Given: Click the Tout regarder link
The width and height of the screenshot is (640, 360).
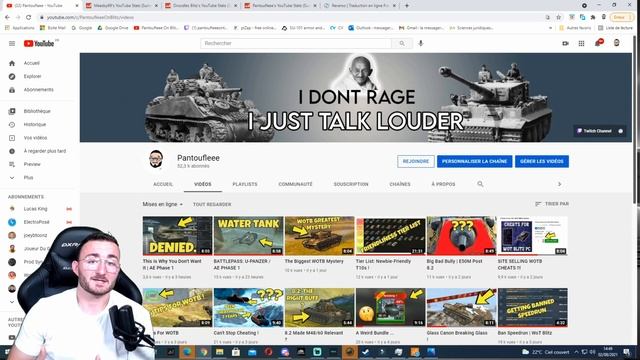Looking at the screenshot, I should click(212, 204).
